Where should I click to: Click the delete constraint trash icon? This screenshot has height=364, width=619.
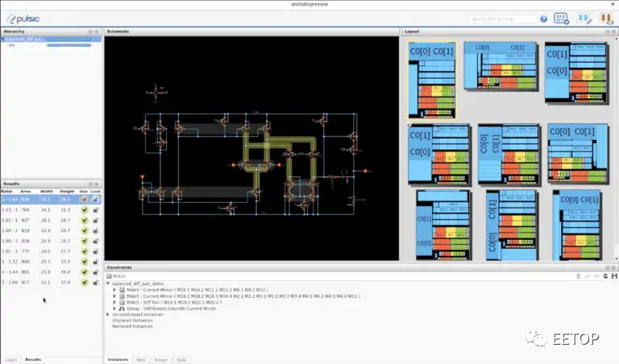pyautogui.click(x=579, y=276)
